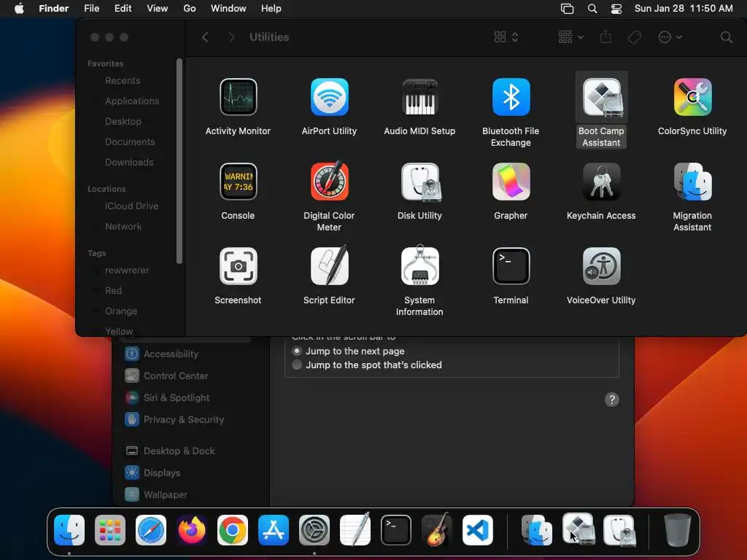The image size is (747, 560).
Task: Launch Visual Studio Code from Dock
Action: pyautogui.click(x=478, y=530)
